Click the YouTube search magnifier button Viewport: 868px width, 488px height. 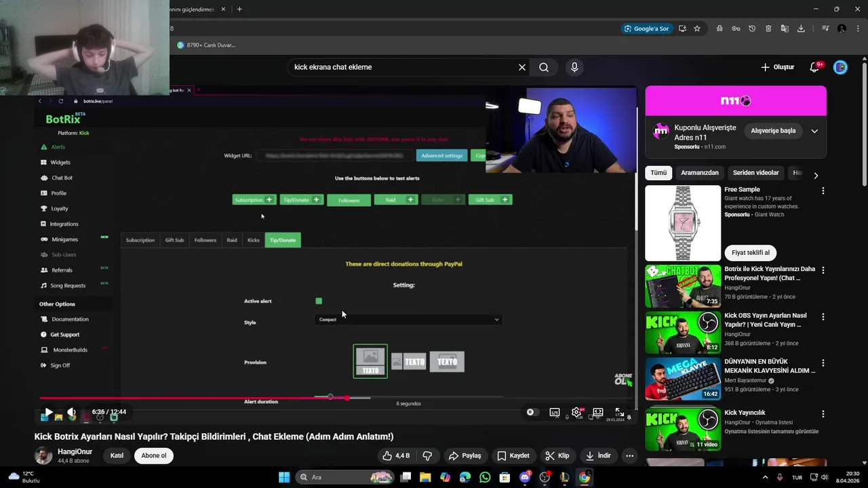click(544, 67)
